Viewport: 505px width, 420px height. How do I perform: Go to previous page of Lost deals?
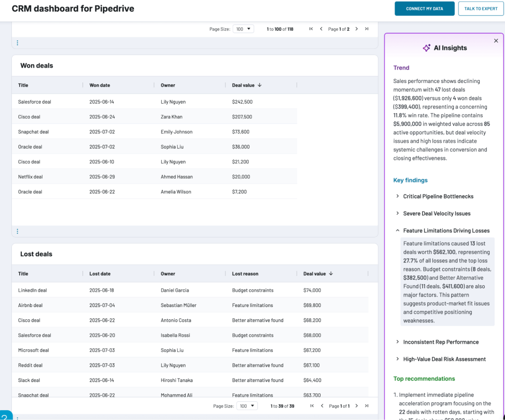point(322,406)
